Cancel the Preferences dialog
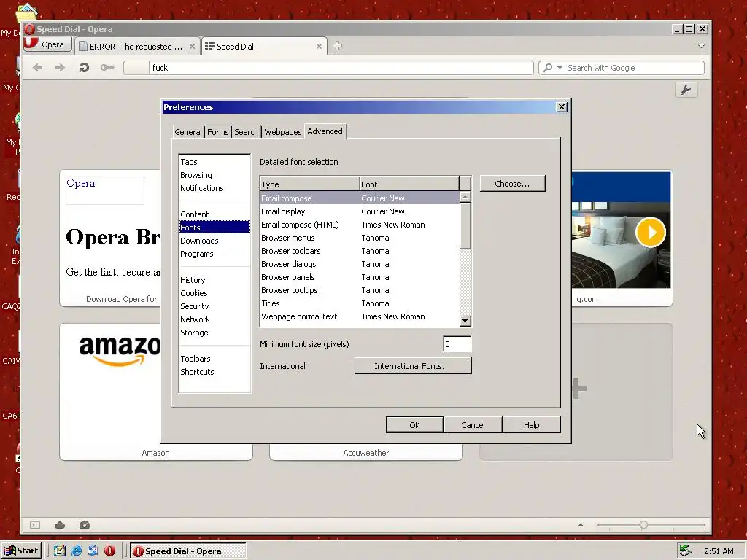Viewport: 747px width, 560px height. coord(473,425)
